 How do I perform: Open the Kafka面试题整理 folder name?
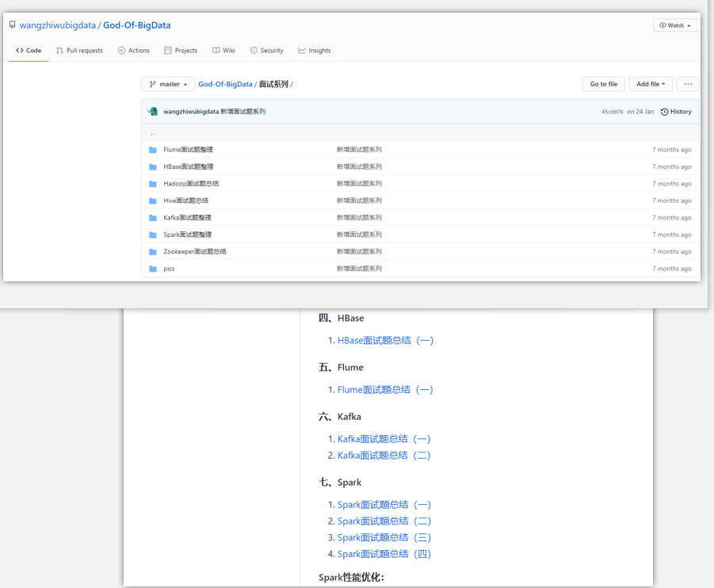point(187,218)
